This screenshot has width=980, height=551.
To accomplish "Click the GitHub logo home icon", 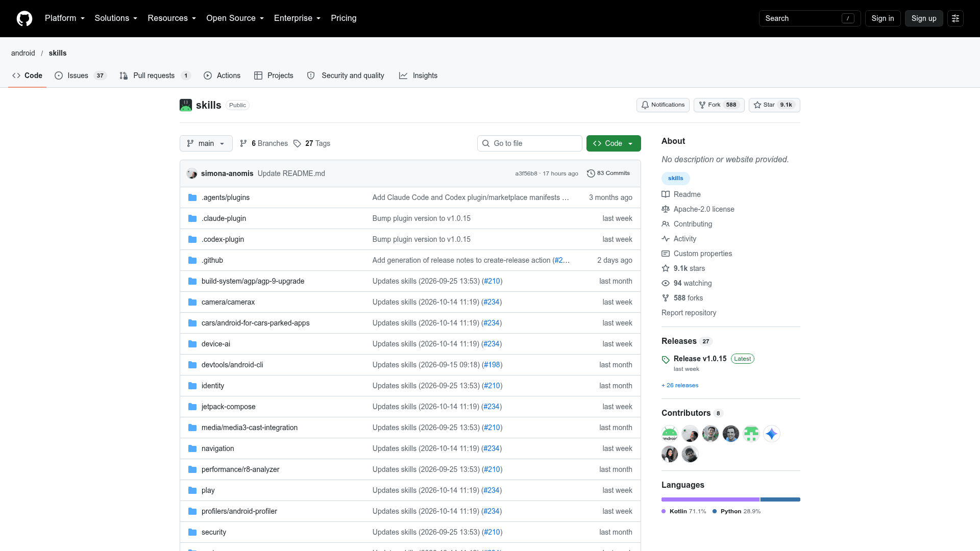I will tap(24, 18).
